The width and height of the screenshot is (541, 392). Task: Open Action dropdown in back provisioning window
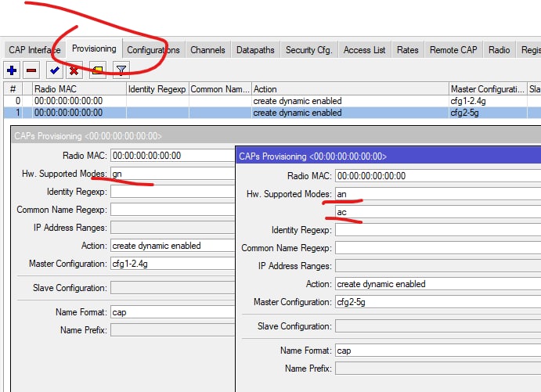coord(172,246)
